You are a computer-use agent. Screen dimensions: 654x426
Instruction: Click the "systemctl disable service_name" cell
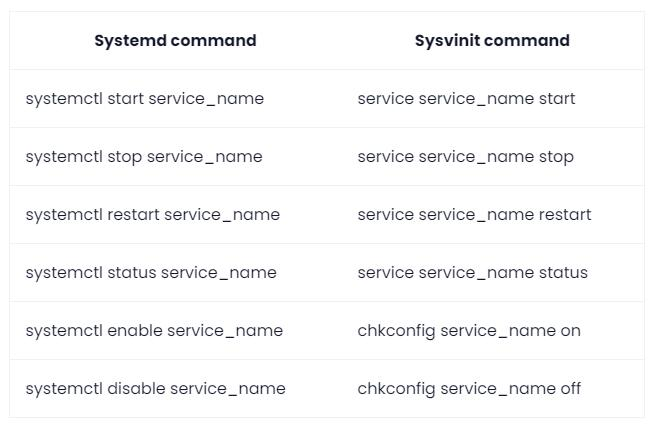coord(155,389)
